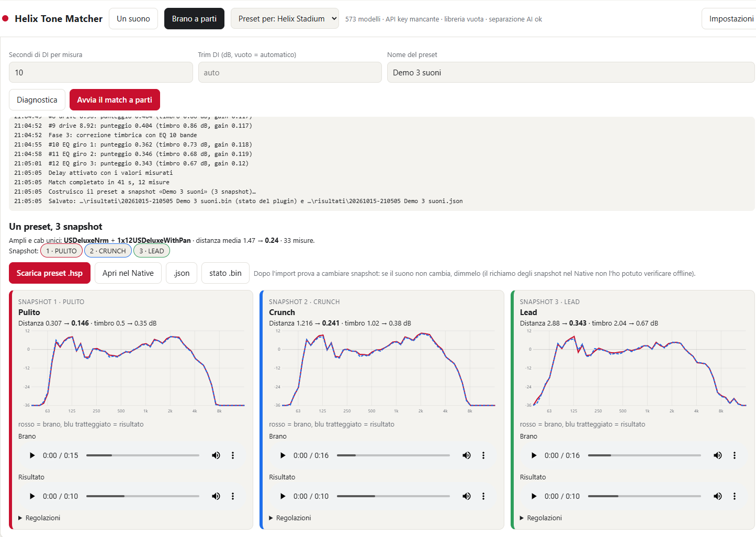Screen dimensions: 756x537
Task: Click the log line "Delay attivato con i valori misurati"
Action: coord(110,173)
